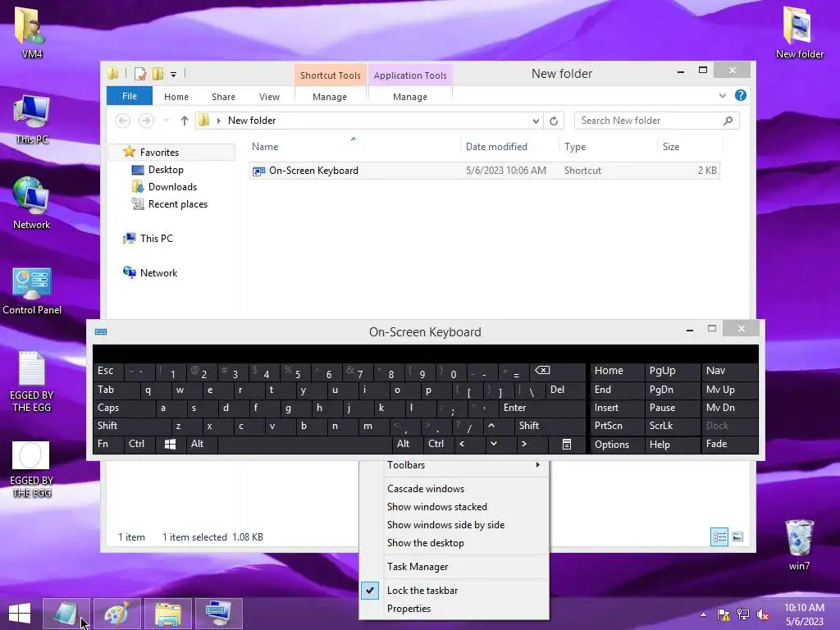Select the On-Screen Keyboard shortcut file
840x630 pixels.
tap(485, 171)
